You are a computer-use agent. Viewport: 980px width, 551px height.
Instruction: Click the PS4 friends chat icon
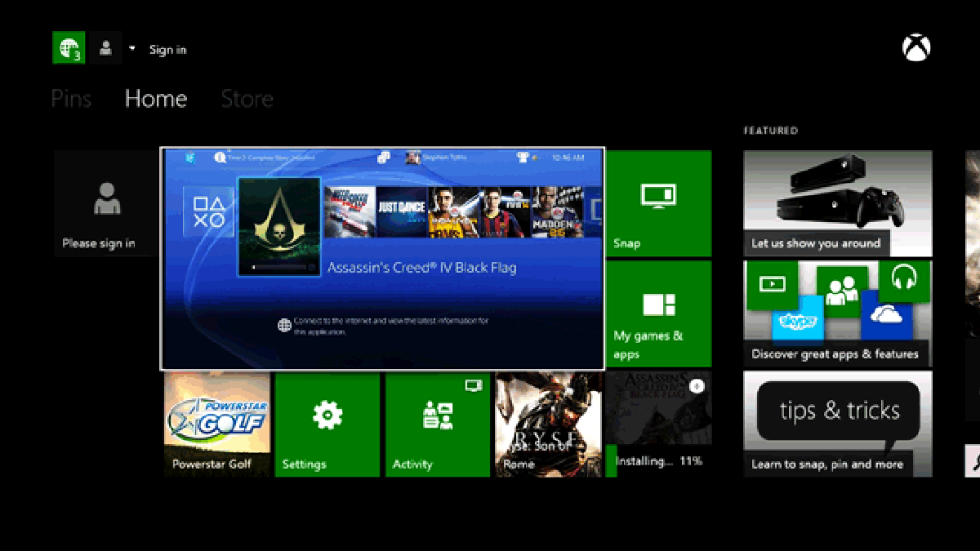click(384, 158)
